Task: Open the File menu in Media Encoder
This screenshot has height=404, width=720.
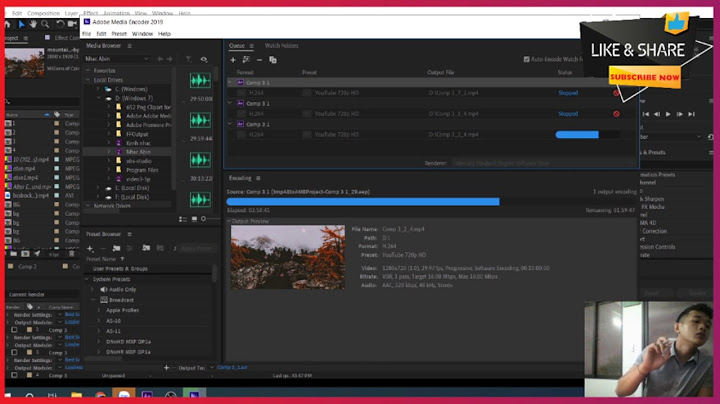Action: (x=86, y=34)
